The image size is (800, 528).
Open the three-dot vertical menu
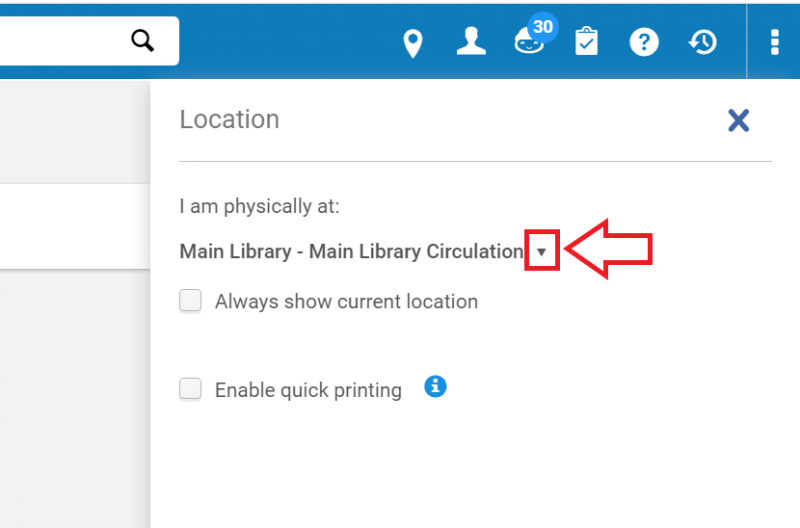[774, 42]
